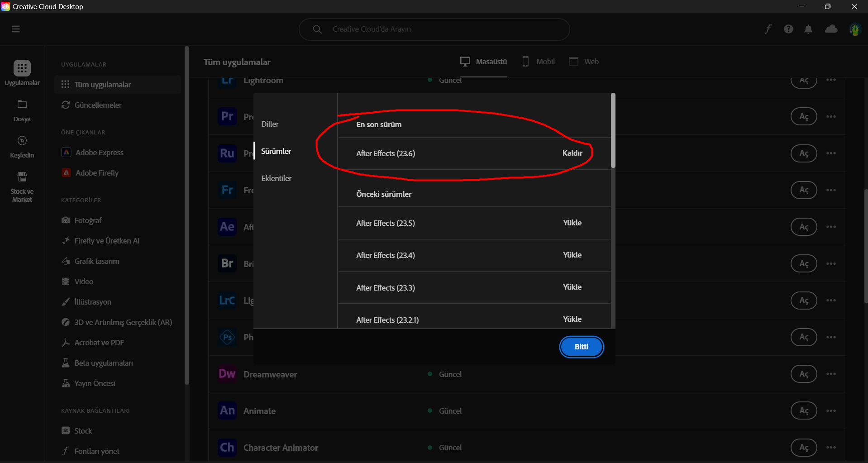Open more options for the Ae row
This screenshot has width=868, height=463.
(831, 227)
